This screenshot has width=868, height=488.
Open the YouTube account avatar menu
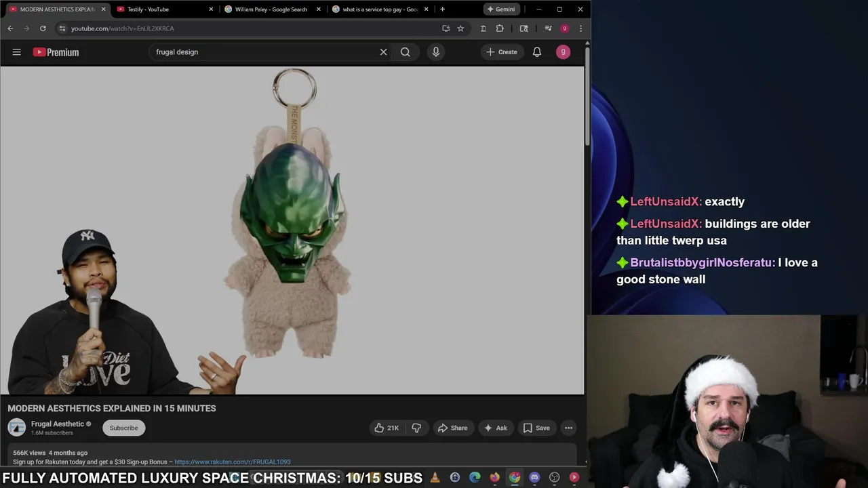[563, 52]
